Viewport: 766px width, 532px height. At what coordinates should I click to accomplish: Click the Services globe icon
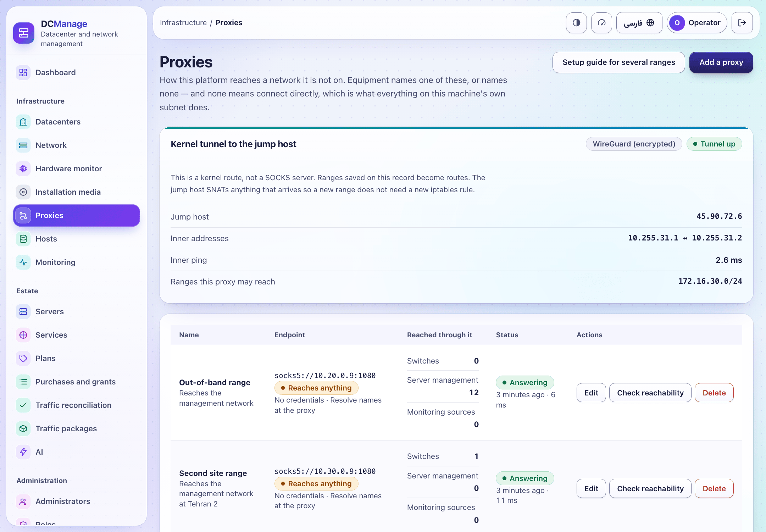click(x=23, y=335)
